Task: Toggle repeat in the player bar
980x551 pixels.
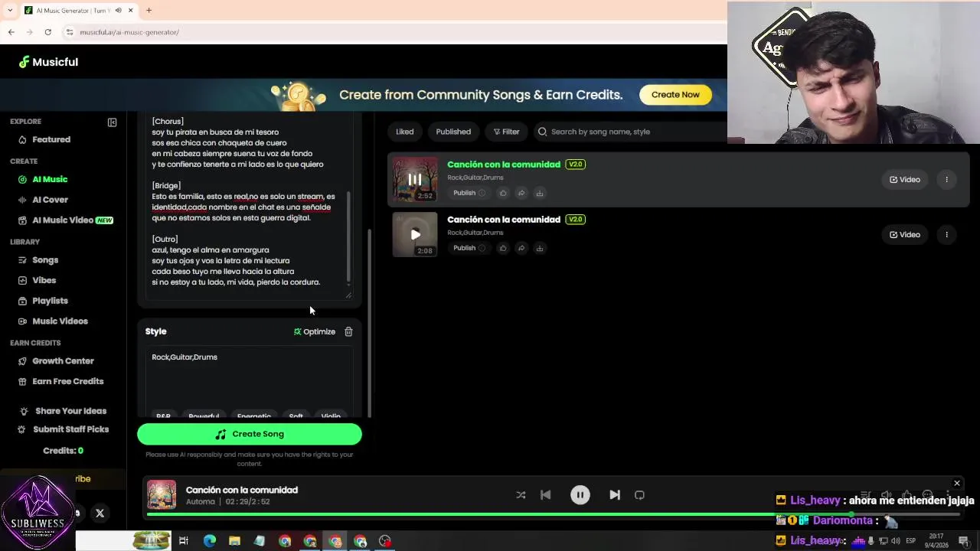Action: (639, 495)
